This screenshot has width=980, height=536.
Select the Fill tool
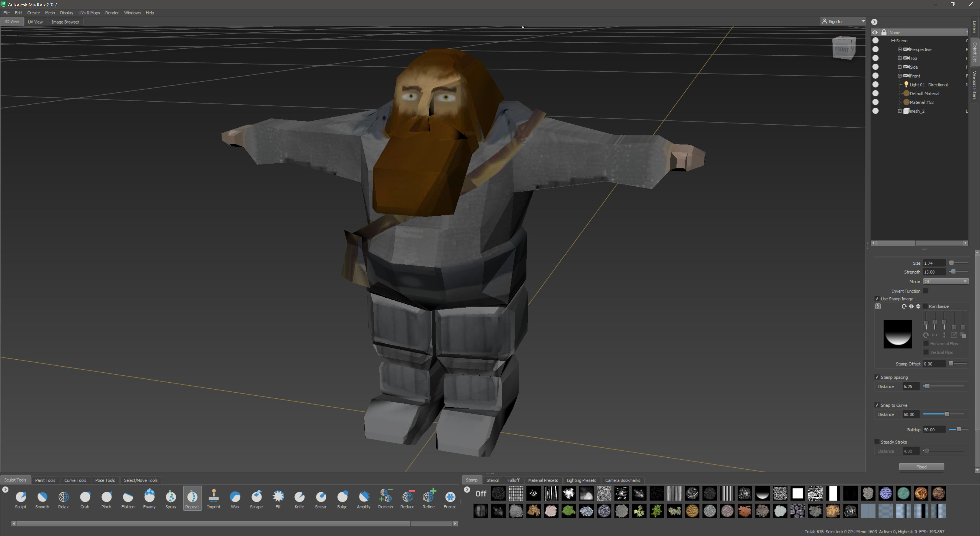click(278, 499)
